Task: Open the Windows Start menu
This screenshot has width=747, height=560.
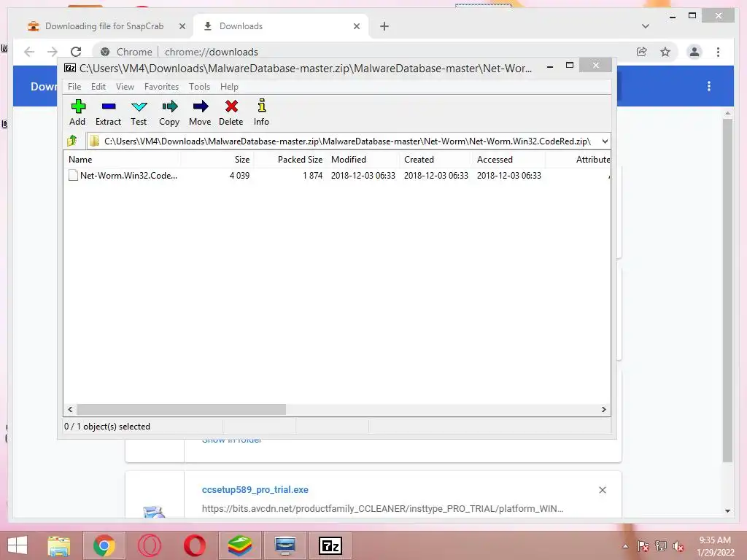Action: 18,545
